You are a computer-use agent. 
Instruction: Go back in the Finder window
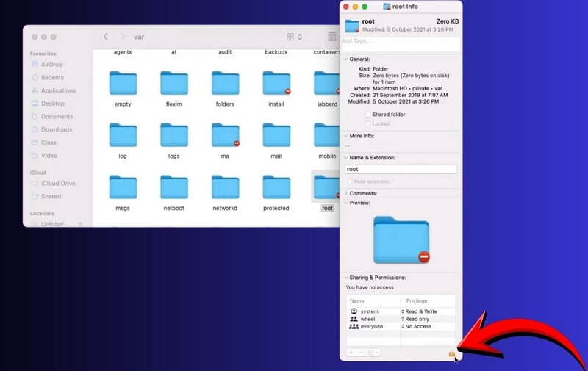[106, 37]
